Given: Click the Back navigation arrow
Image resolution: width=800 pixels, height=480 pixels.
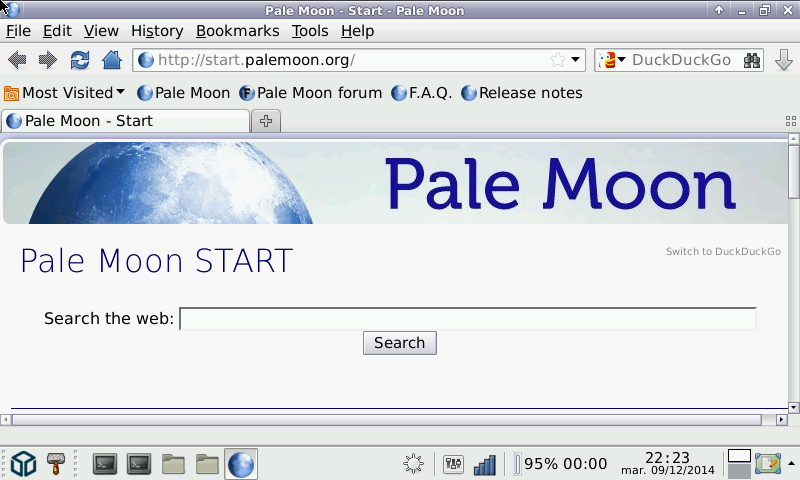Looking at the screenshot, I should 17,60.
